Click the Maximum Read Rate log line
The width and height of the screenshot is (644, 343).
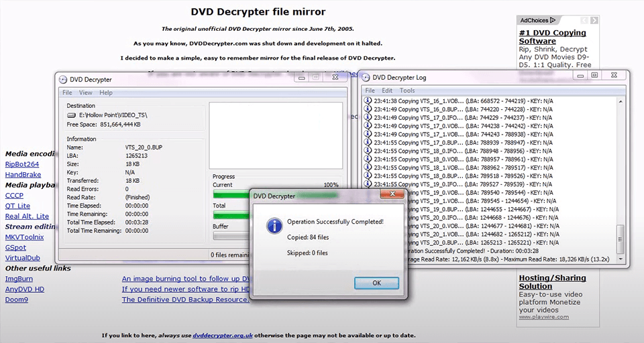(508, 259)
